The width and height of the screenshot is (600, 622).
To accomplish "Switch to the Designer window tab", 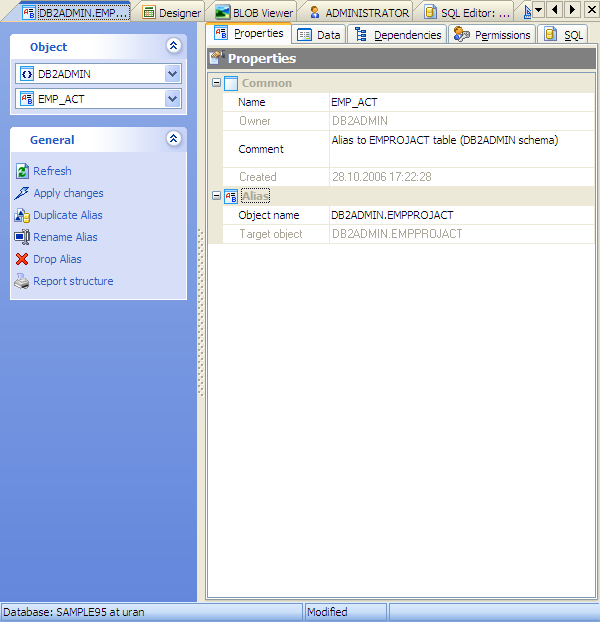I will pyautogui.click(x=171, y=13).
